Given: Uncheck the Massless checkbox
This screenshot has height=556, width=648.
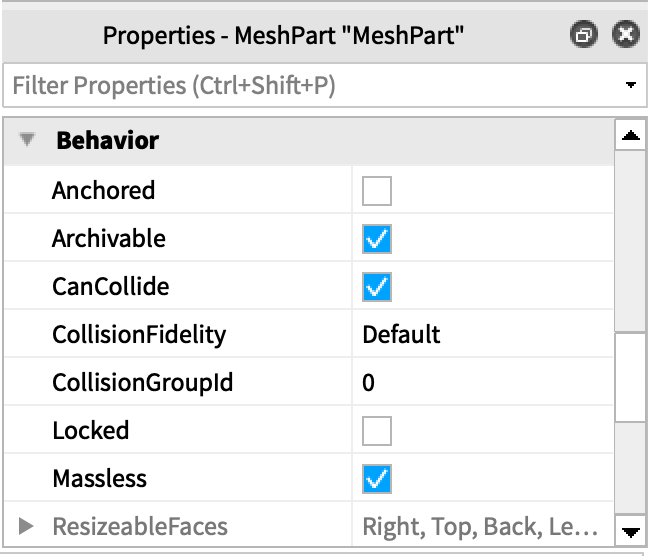Looking at the screenshot, I should (x=377, y=479).
